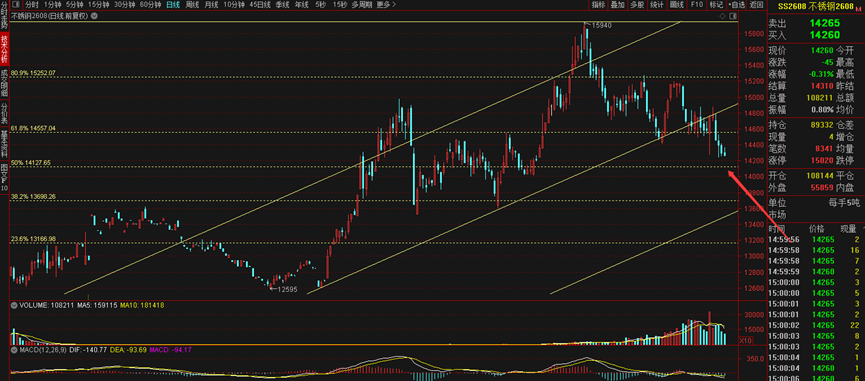Click the red M icon beside 不锈钢2608

[x=858, y=8]
